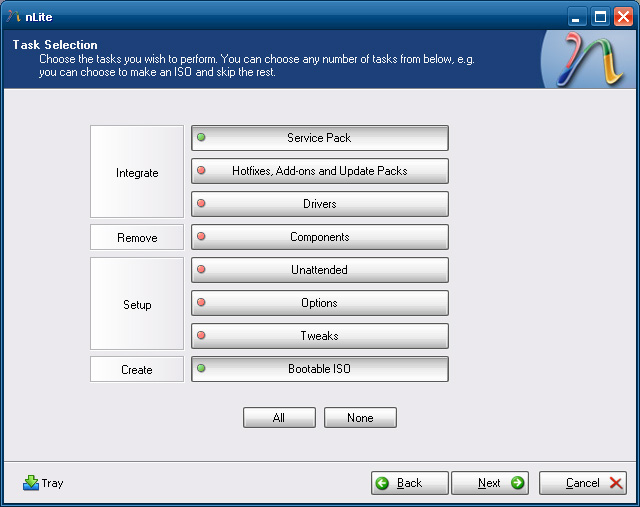Enable Hotfixes, Add-ons and Update Packs
640x507 pixels.
[x=319, y=171]
